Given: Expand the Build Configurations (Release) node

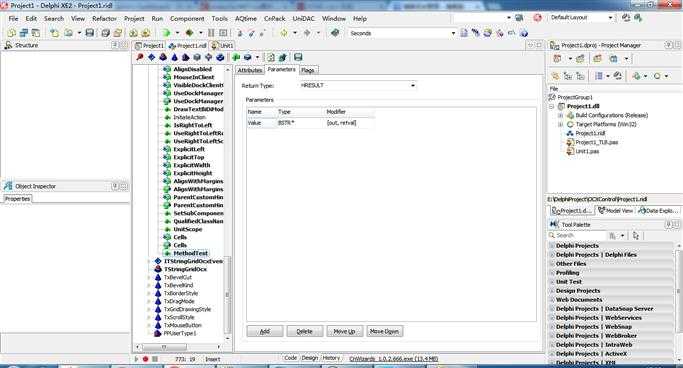Looking at the screenshot, I should pyautogui.click(x=561, y=115).
